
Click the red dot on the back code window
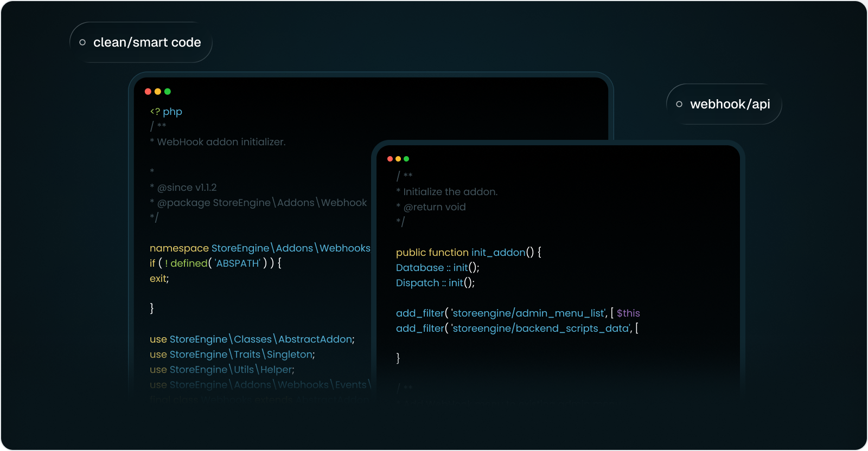148,92
